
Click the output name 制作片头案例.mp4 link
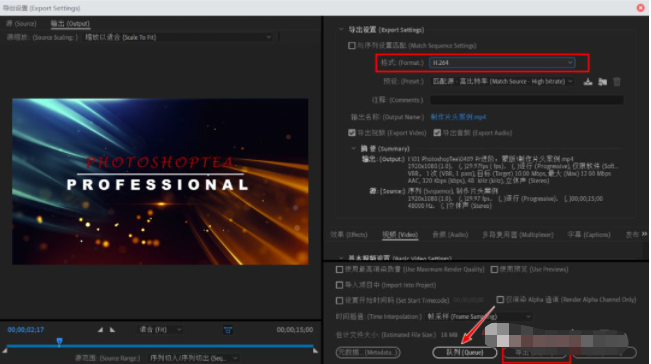pos(458,117)
